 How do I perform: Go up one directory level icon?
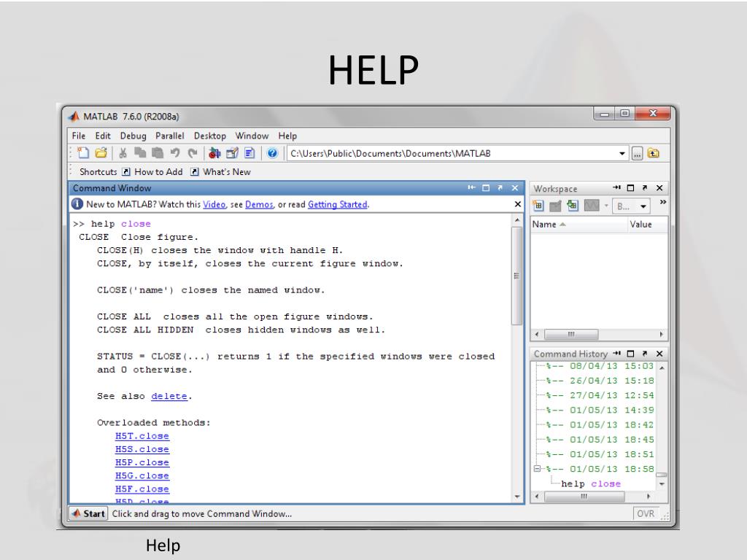[654, 153]
